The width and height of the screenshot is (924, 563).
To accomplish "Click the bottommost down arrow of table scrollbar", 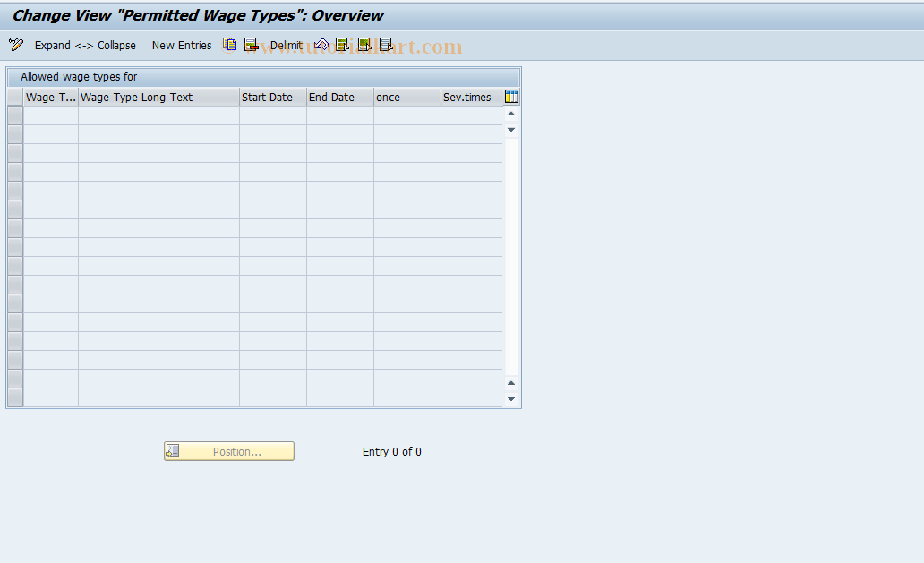I will tap(511, 399).
